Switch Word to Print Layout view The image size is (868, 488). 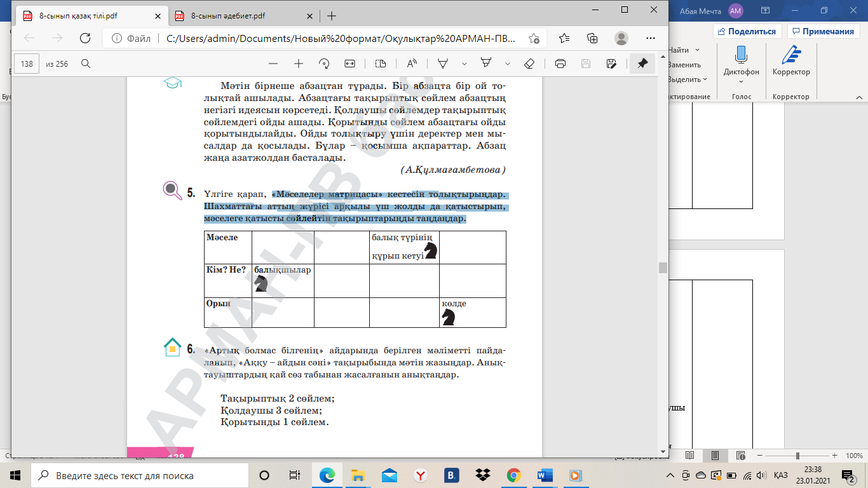tap(715, 456)
